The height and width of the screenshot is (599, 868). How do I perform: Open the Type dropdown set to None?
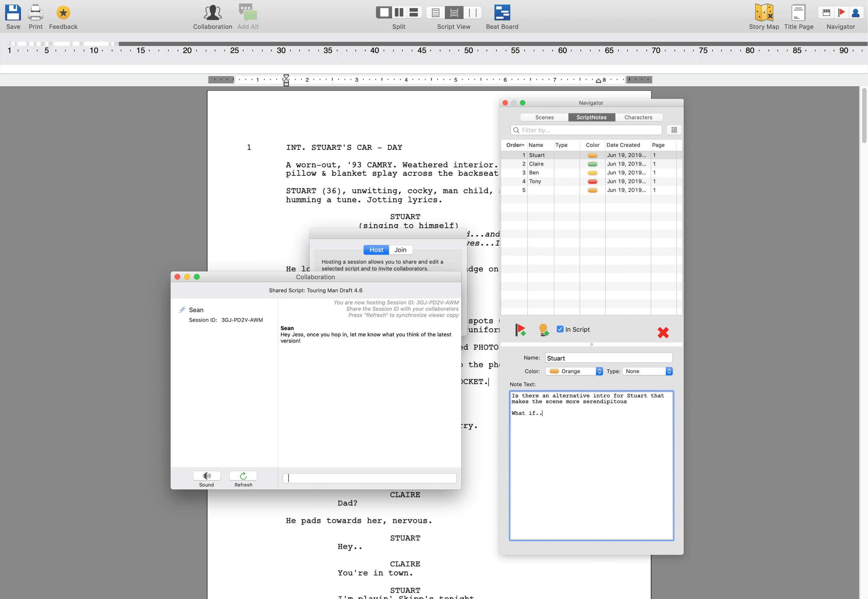(647, 371)
